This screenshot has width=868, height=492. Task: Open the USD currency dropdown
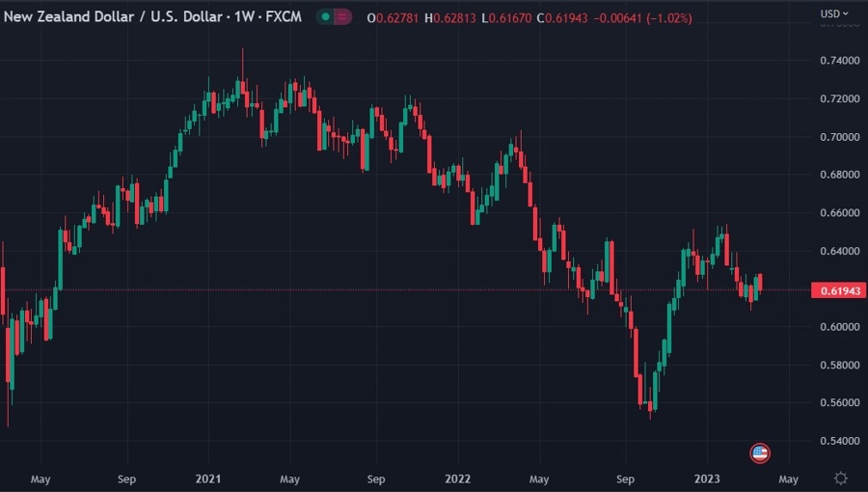pyautogui.click(x=833, y=14)
